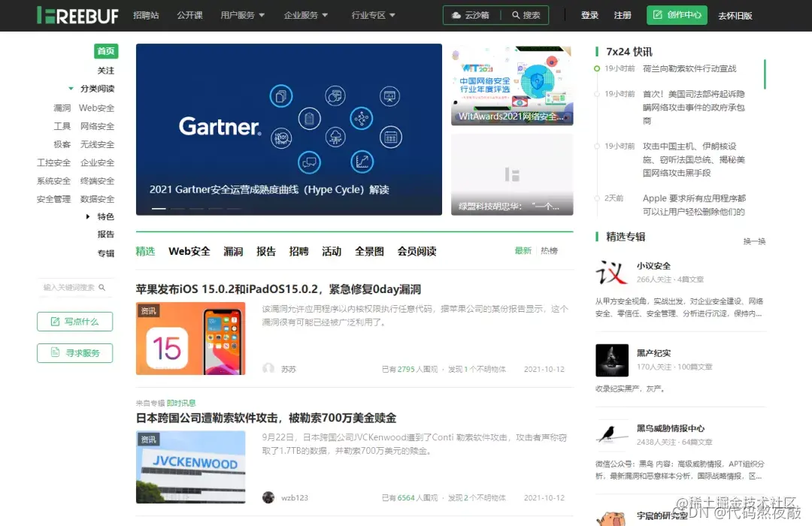
Task: Click author 苏苏's avatar
Action: (x=268, y=367)
